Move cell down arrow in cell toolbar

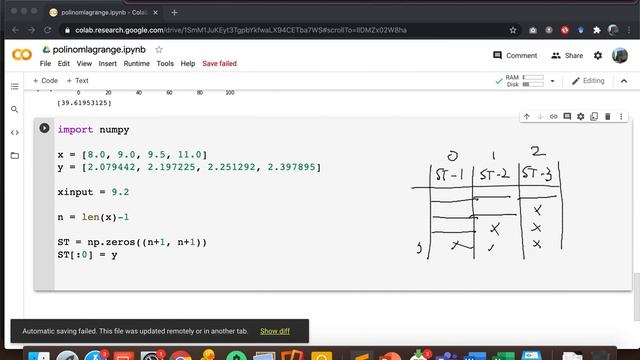tap(540, 116)
